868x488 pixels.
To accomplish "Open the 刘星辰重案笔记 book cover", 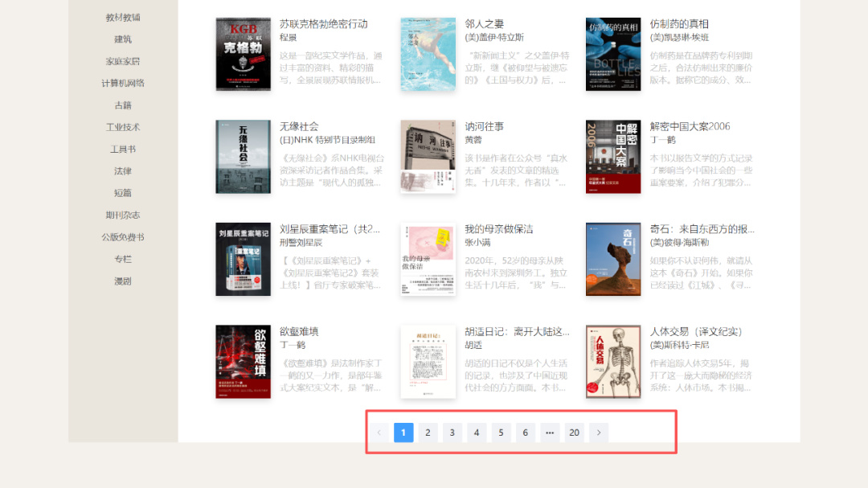I will pyautogui.click(x=243, y=259).
